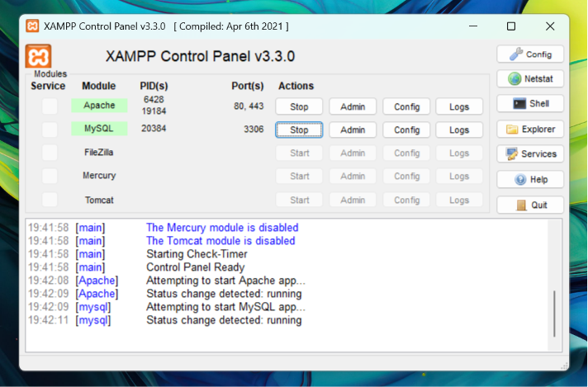The image size is (588, 387).
Task: Close the XAMPP Control Panel window
Action: point(550,26)
